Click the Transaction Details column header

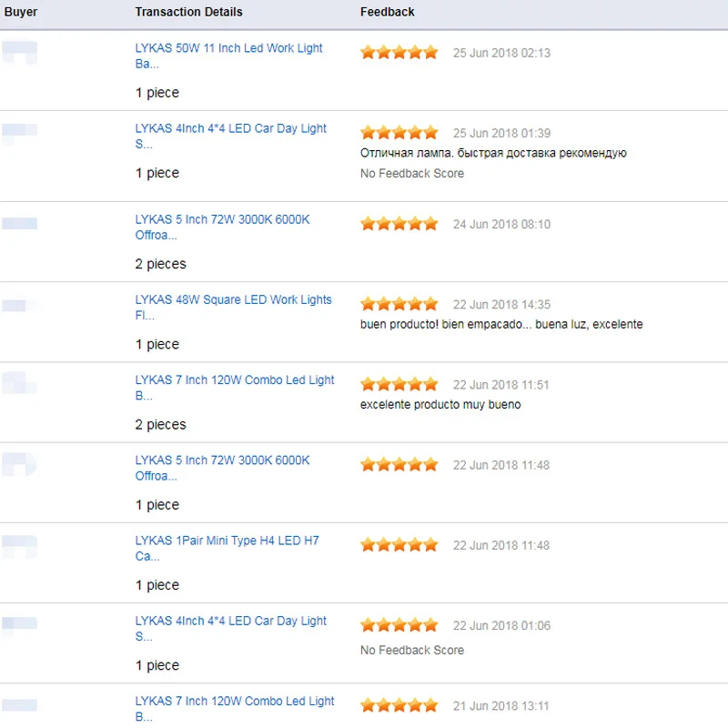188,12
